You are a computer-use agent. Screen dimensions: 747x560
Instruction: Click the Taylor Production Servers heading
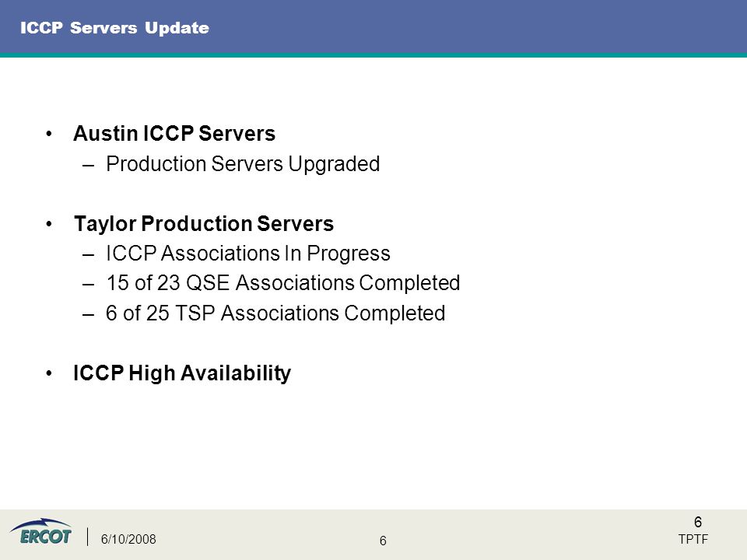pos(204,224)
